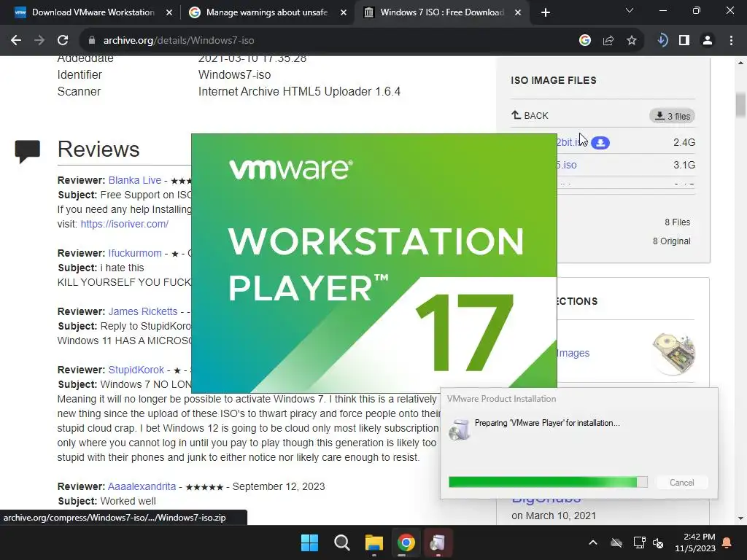Close the Download VMware Workstation tab
Image resolution: width=747 pixels, height=560 pixels.
point(169,12)
